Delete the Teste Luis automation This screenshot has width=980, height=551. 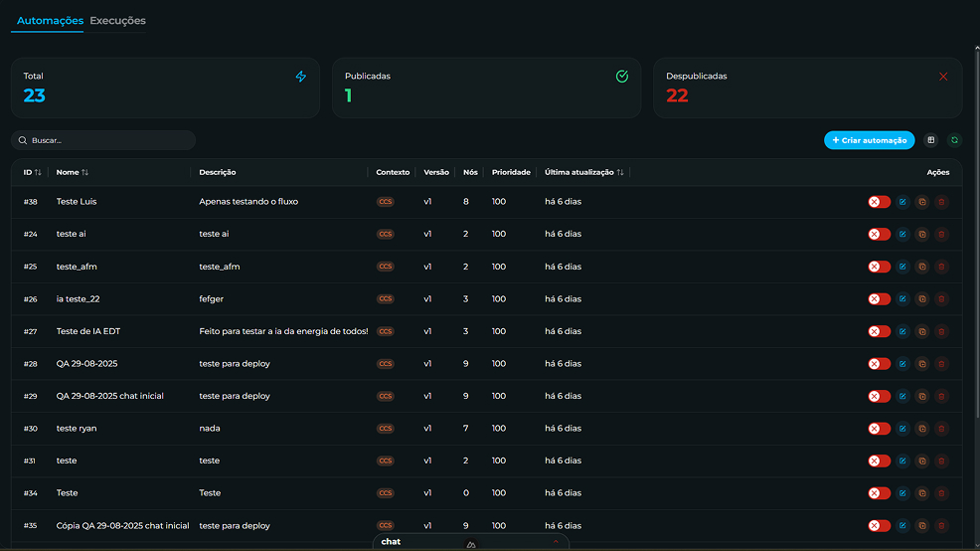pyautogui.click(x=941, y=202)
